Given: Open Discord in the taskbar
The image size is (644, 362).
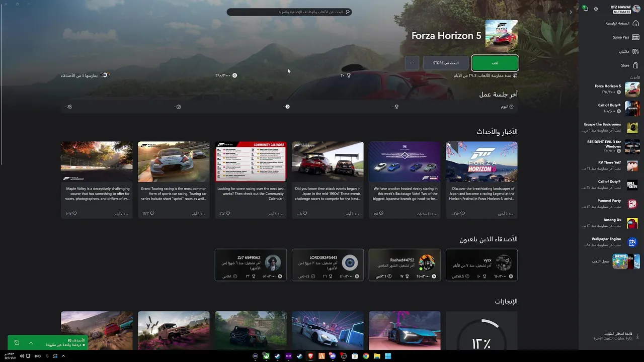Looking at the screenshot, I should (x=333, y=356).
